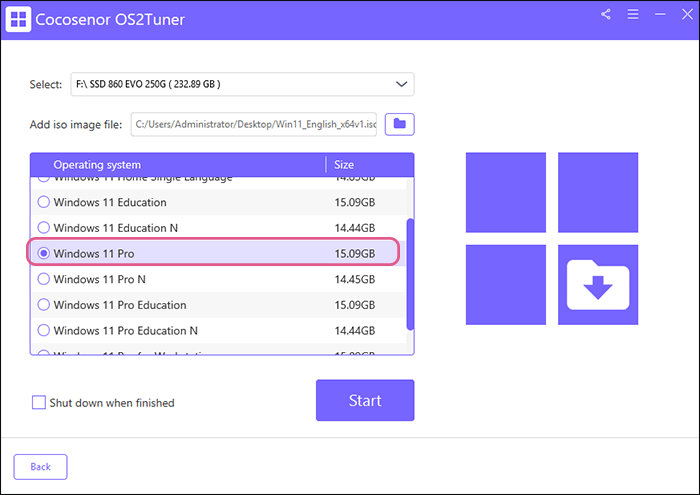Click the download folder tile graphic
Viewport: 700px width, 495px height.
[x=598, y=285]
